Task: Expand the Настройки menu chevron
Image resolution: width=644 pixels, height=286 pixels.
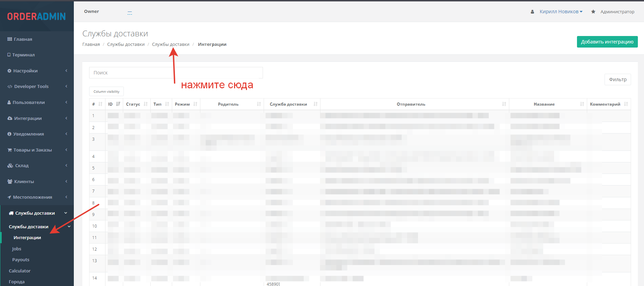Action: pyautogui.click(x=66, y=71)
